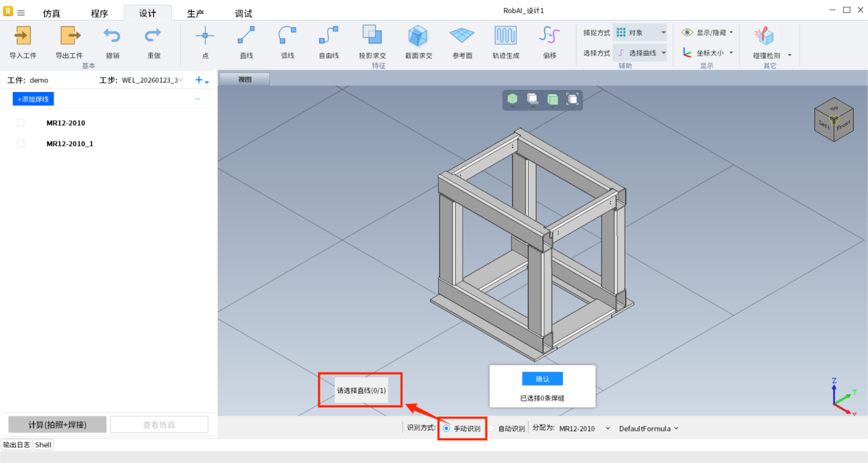Switch to the 仿真 tab
Image resolution: width=868 pixels, height=463 pixels.
coord(51,13)
